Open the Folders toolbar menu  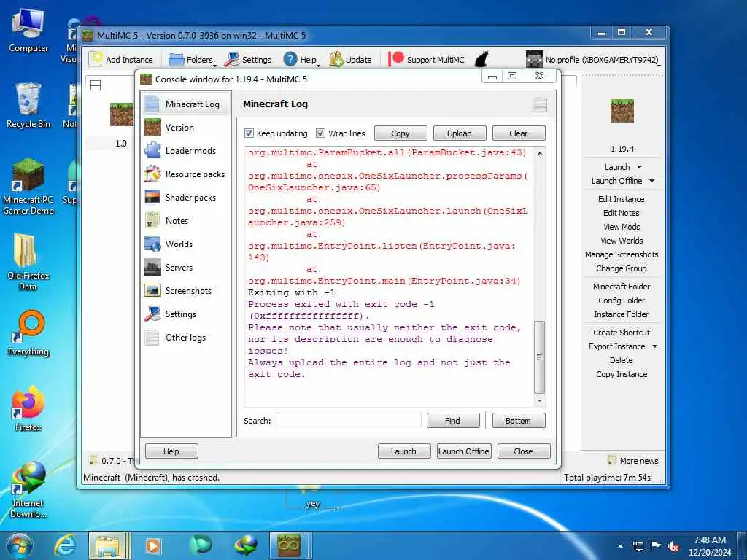point(193,60)
